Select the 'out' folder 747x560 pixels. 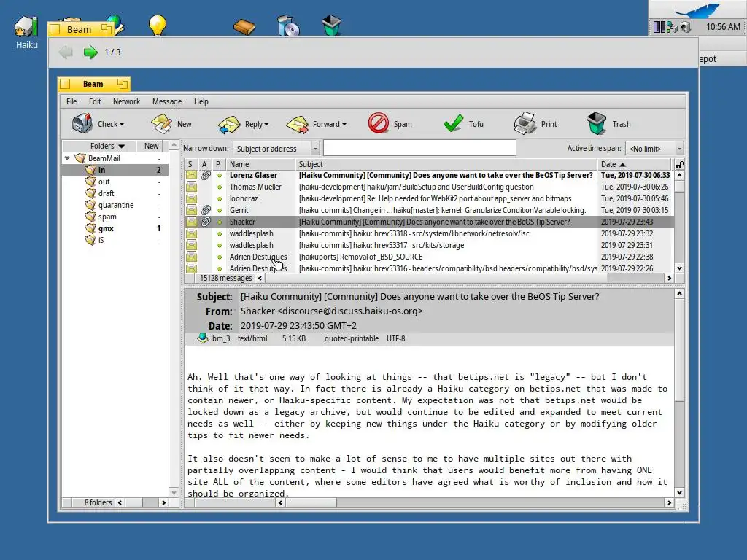coord(104,182)
